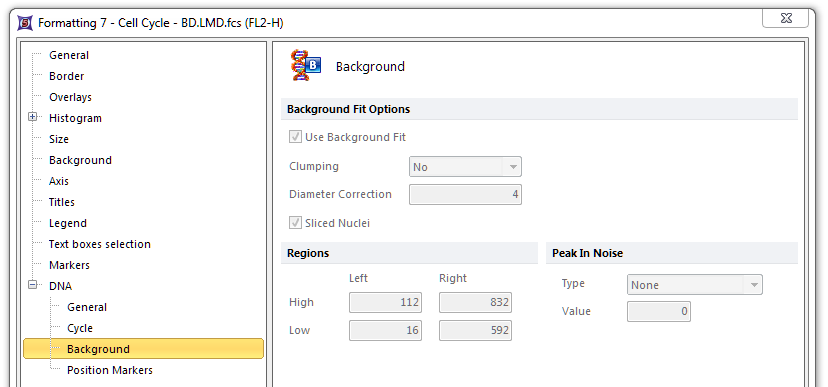Viewport: 828px width, 387px height.
Task: Open the Clumping dropdown
Action: (x=465, y=167)
